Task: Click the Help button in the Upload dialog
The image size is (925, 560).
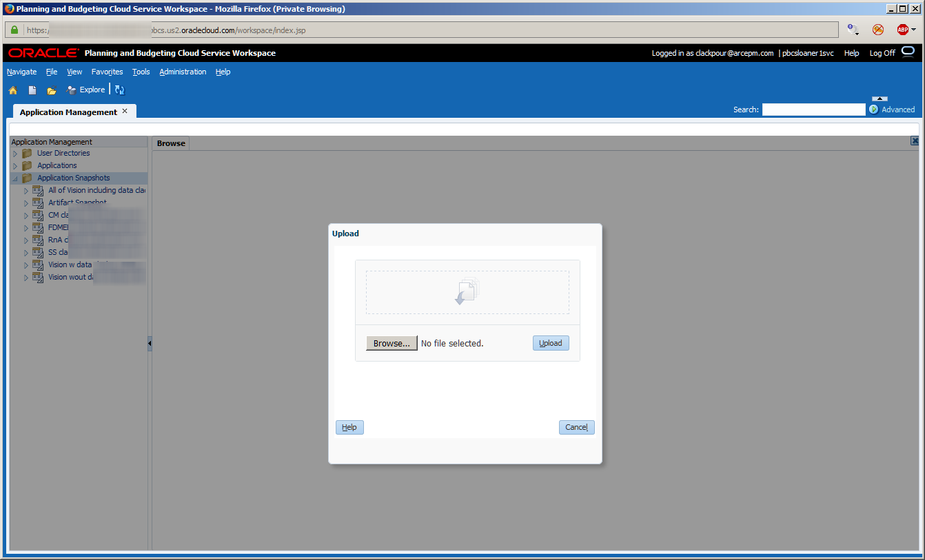Action: point(349,427)
